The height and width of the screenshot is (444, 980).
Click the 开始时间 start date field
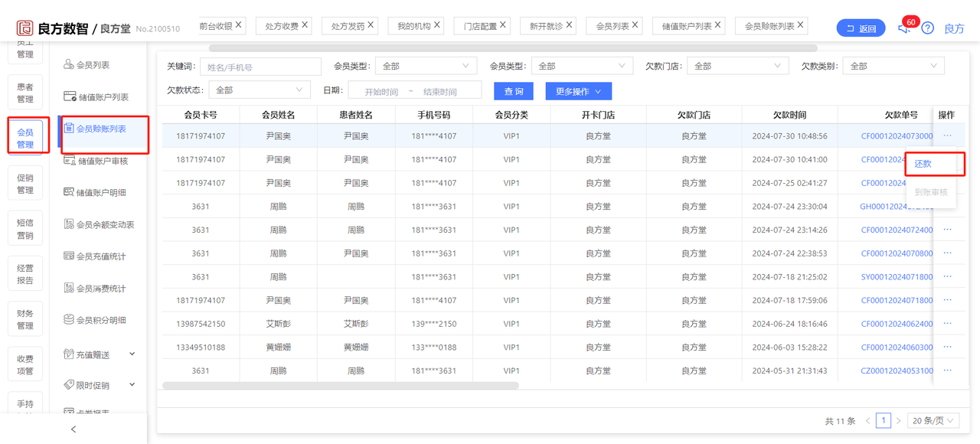[381, 91]
